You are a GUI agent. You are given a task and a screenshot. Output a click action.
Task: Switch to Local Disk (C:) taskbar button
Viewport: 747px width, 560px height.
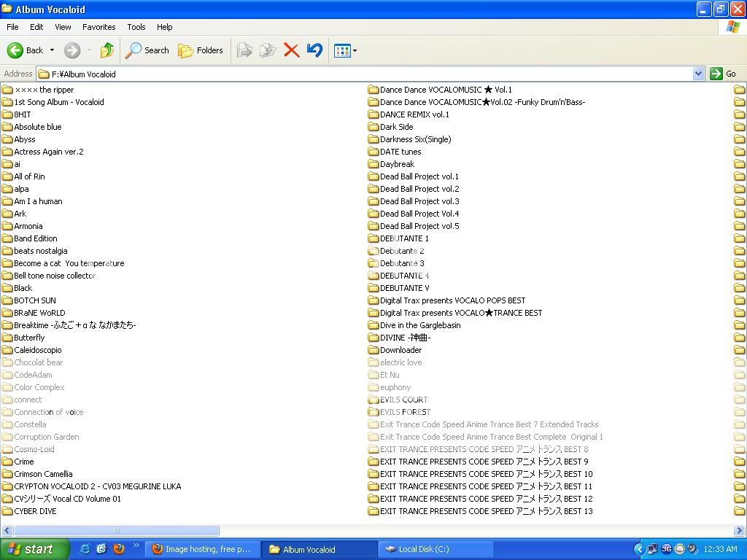coord(436,549)
